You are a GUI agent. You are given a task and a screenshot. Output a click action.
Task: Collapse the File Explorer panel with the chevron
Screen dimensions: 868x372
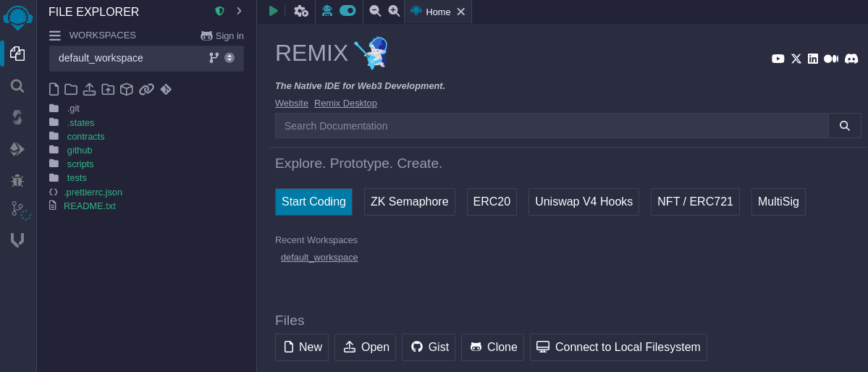[239, 11]
